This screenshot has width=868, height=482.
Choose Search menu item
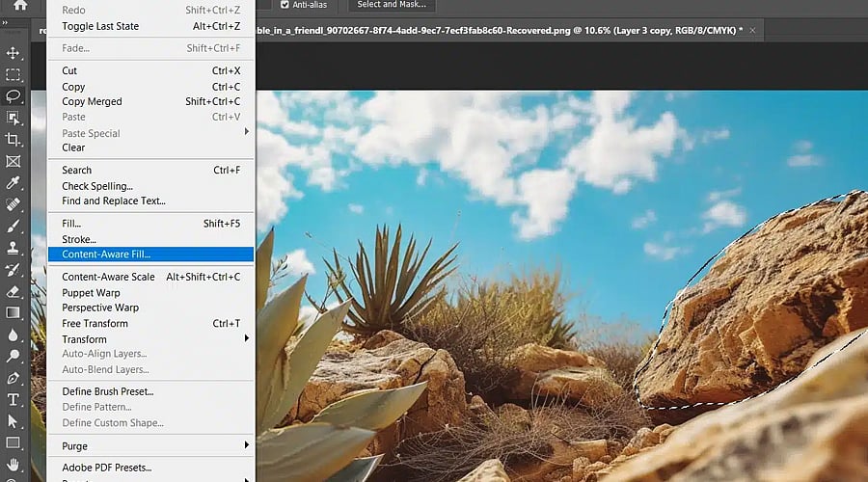(150, 171)
